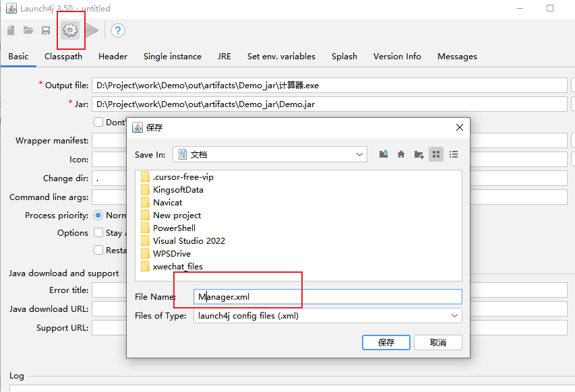Screen dimensions: 575x392
Task: Select the xwechat_files folder
Action: tap(172, 267)
